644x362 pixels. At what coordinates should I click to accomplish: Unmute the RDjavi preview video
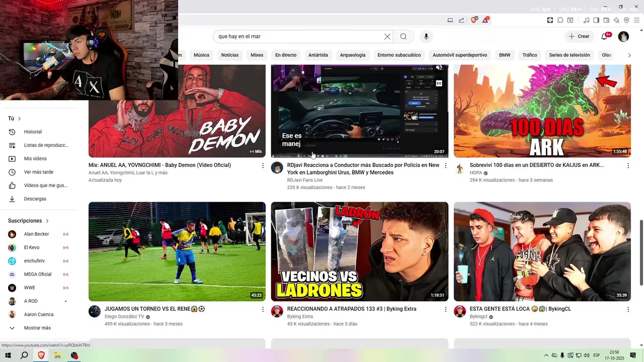(x=439, y=68)
